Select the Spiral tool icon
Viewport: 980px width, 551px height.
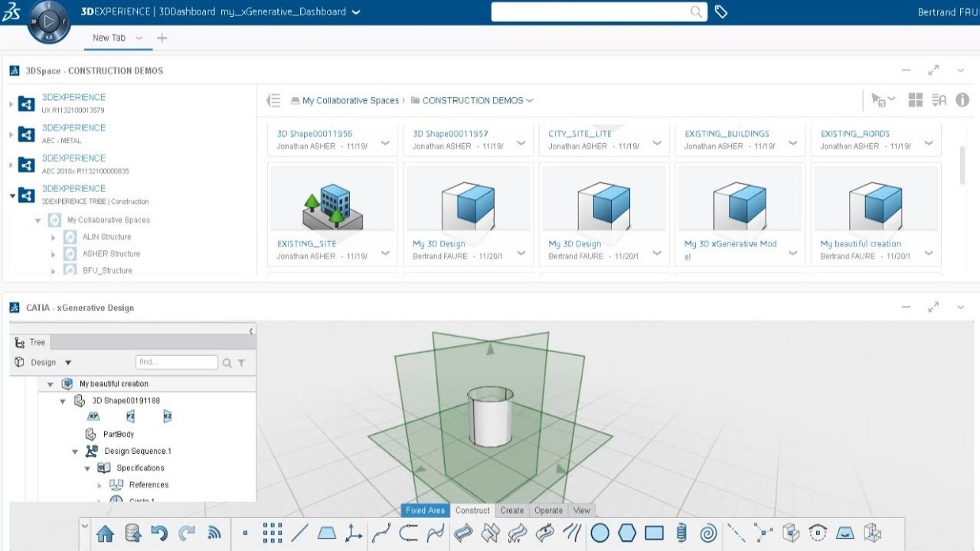pyautogui.click(x=709, y=533)
